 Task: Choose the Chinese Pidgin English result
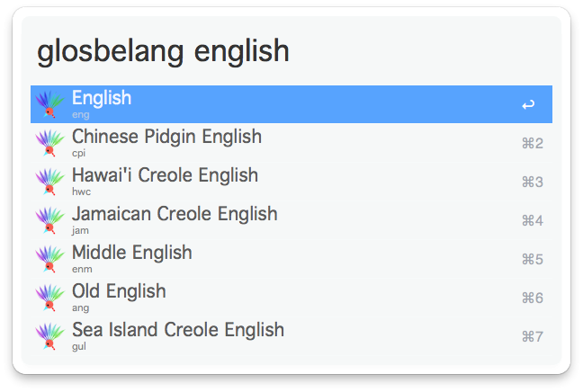(x=166, y=137)
